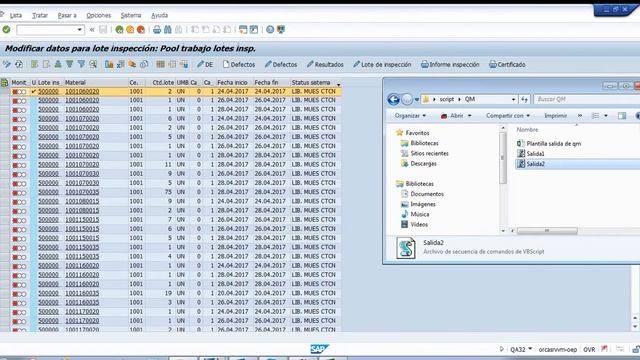Click the blue Help icon in SAP toolbar

pos(270,29)
